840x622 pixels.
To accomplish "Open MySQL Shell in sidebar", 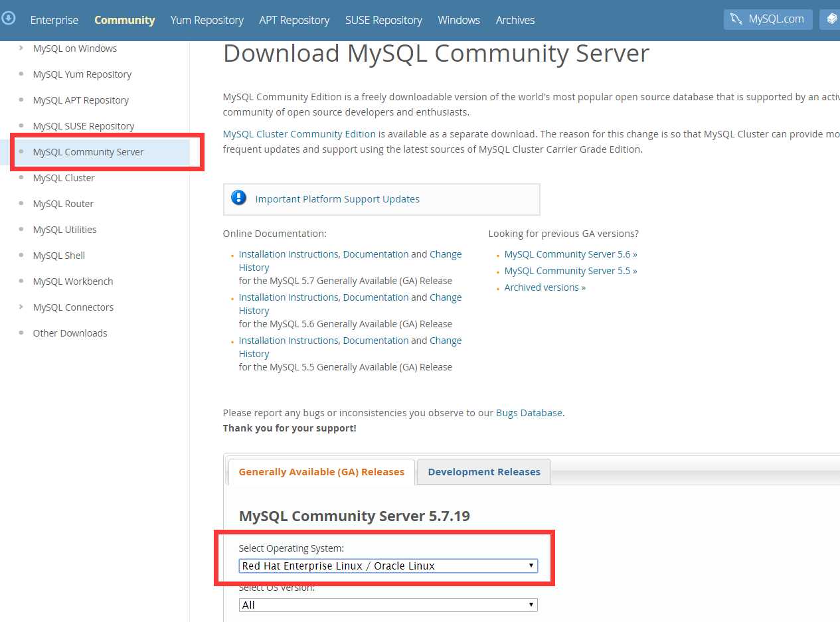I will [x=59, y=256].
